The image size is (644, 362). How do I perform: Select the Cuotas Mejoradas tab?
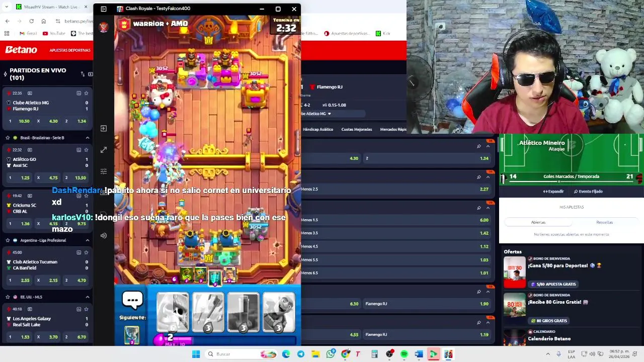click(357, 129)
